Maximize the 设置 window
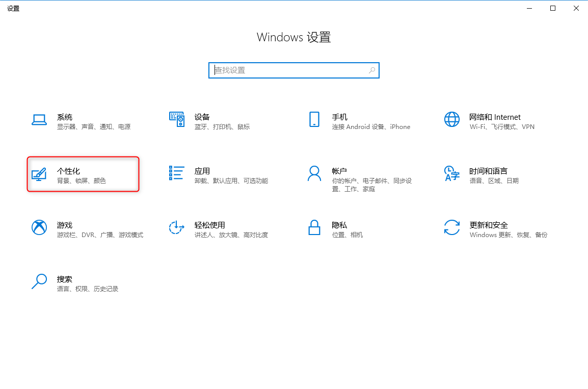Image resolution: width=588 pixels, height=389 pixels. click(x=553, y=8)
